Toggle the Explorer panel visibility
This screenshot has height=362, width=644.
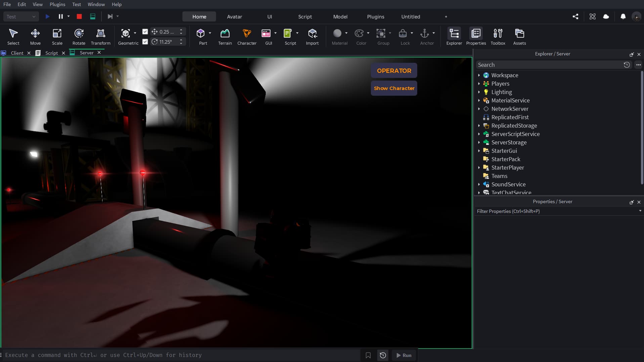click(x=454, y=37)
